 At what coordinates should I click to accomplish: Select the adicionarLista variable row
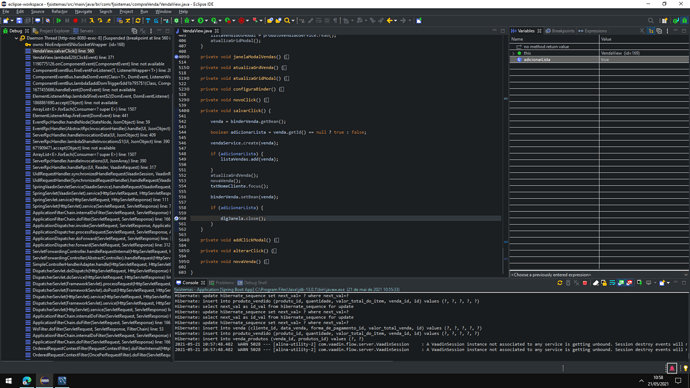(599, 59)
